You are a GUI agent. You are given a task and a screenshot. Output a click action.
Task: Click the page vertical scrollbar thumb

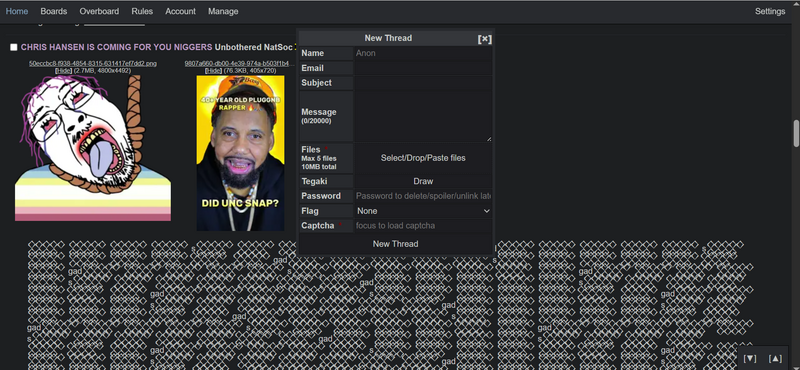pyautogui.click(x=795, y=133)
